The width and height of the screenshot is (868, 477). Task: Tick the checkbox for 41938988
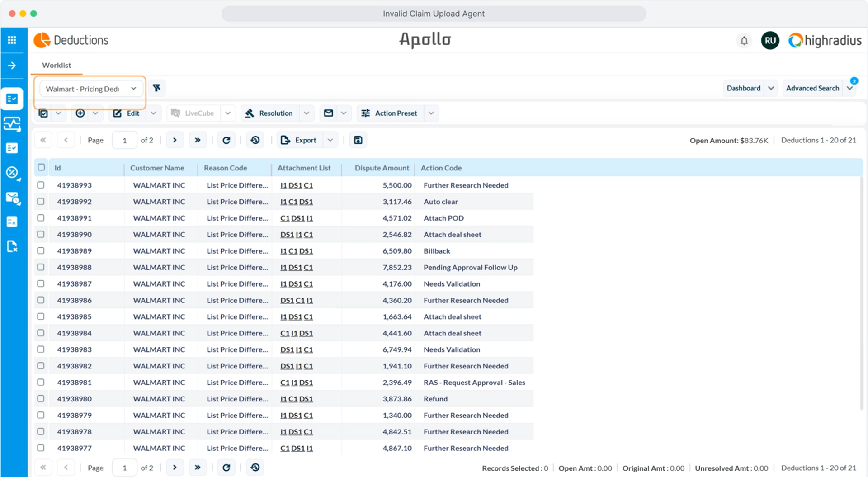click(41, 267)
